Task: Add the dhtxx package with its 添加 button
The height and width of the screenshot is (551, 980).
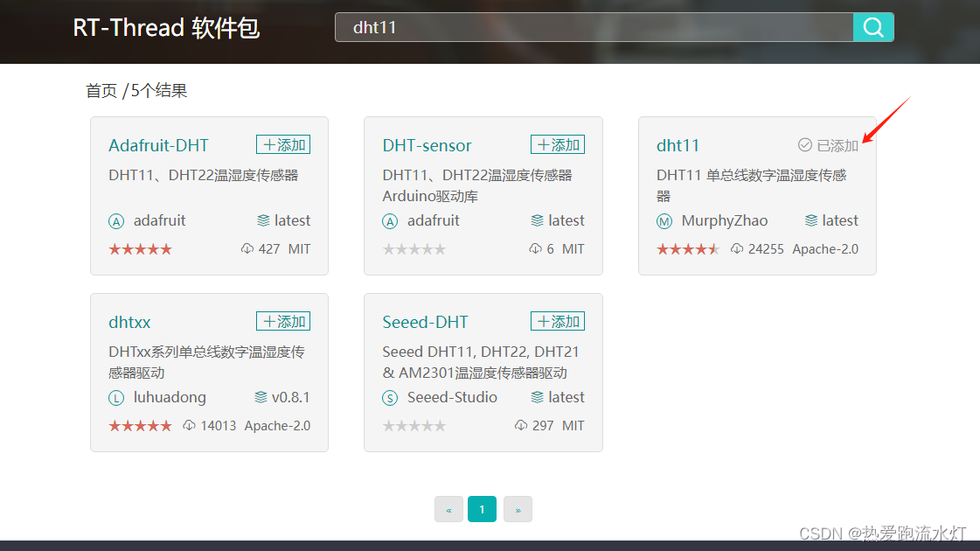Action: coord(282,321)
